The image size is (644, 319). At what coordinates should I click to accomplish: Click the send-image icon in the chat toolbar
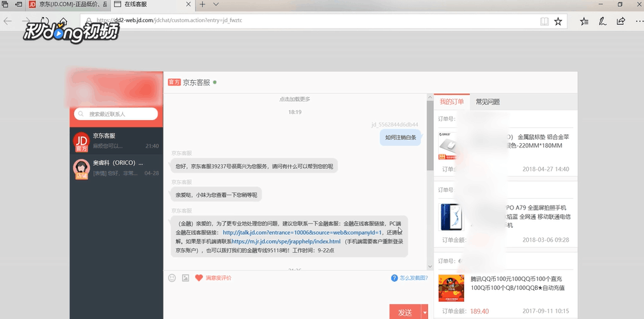[x=186, y=278]
